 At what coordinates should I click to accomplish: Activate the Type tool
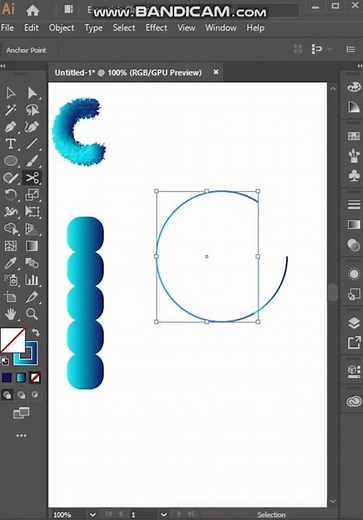[11, 144]
